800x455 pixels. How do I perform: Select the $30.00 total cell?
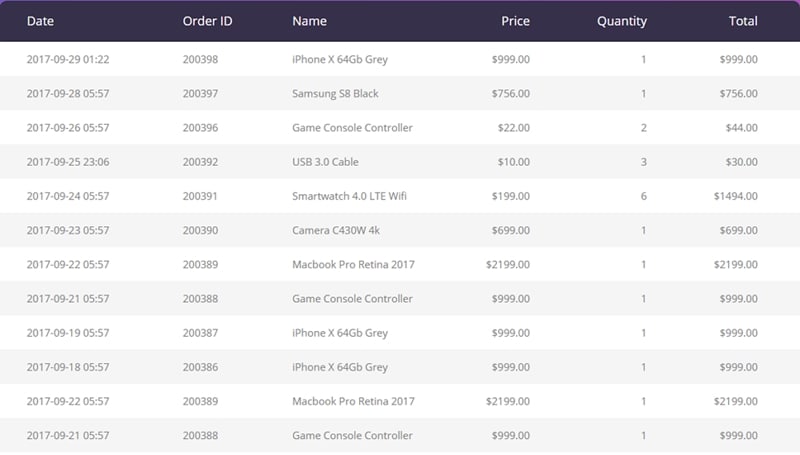tap(738, 162)
